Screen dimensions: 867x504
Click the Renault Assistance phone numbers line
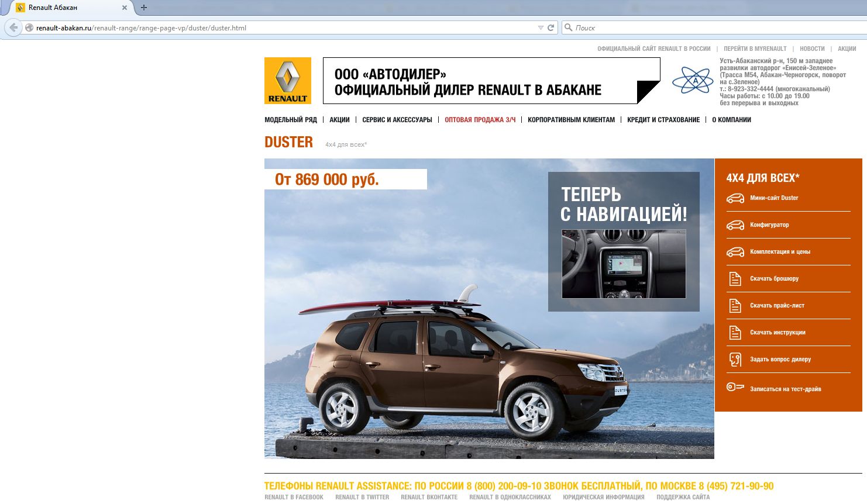[x=519, y=486]
